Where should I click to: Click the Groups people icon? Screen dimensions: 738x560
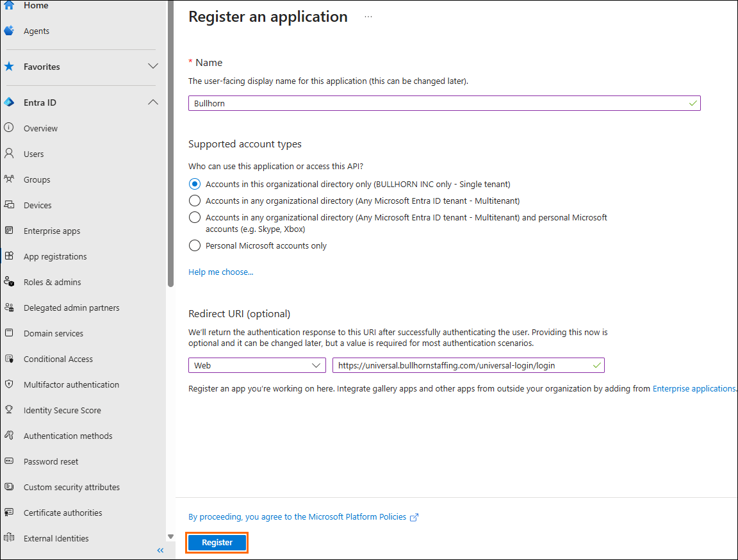click(x=9, y=179)
